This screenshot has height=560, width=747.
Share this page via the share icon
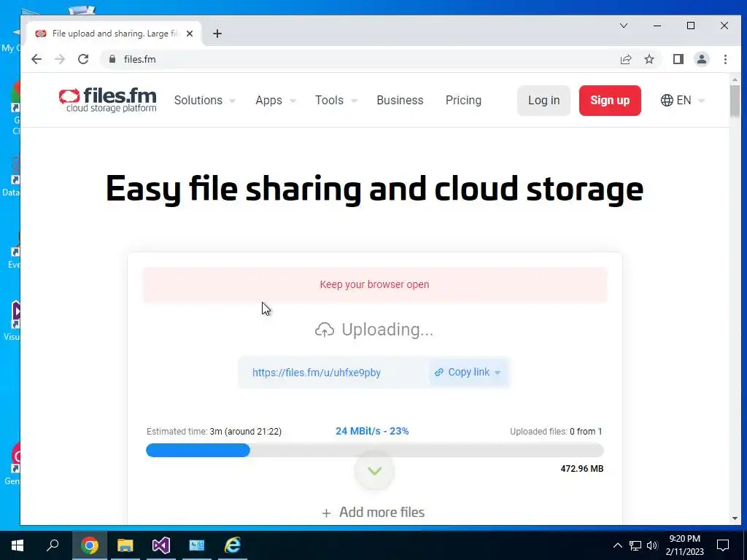point(625,59)
